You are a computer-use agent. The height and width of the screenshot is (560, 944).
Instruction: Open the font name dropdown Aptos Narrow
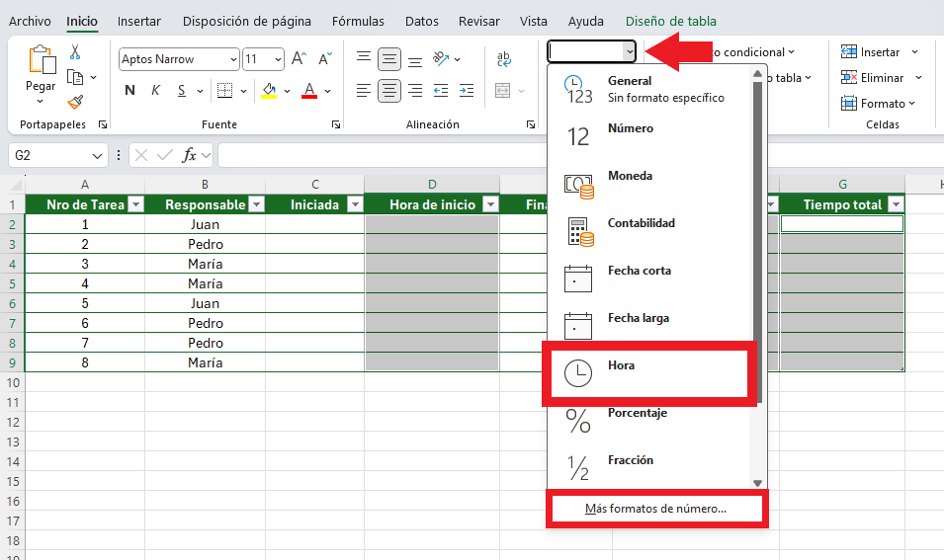point(233,59)
